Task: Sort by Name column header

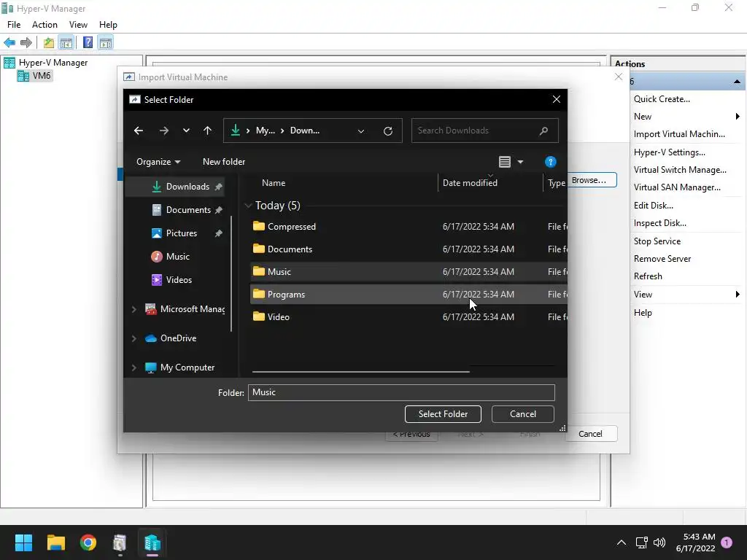Action: (274, 183)
